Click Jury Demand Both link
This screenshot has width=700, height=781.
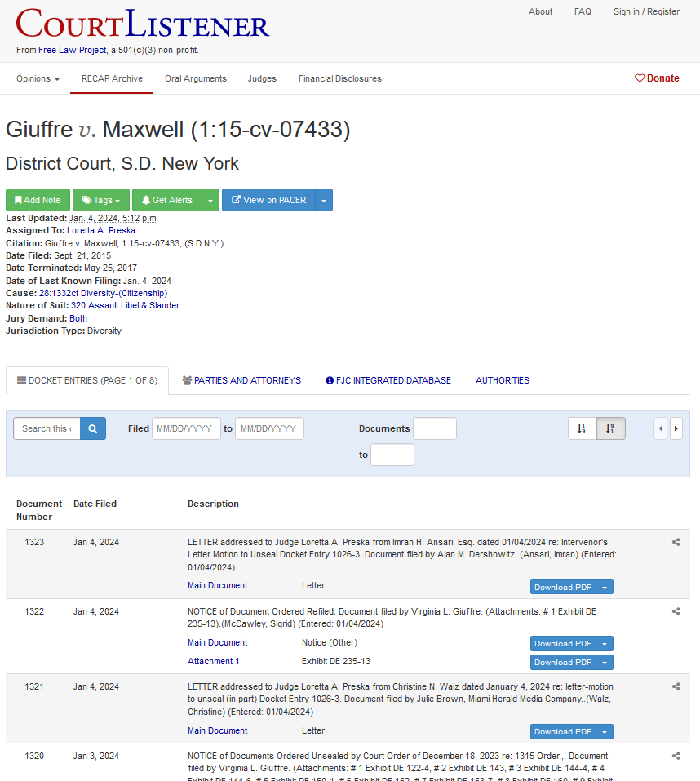coord(78,318)
